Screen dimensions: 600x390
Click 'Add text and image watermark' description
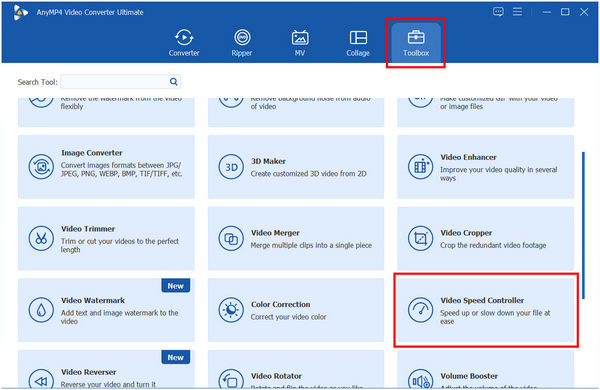(119, 317)
